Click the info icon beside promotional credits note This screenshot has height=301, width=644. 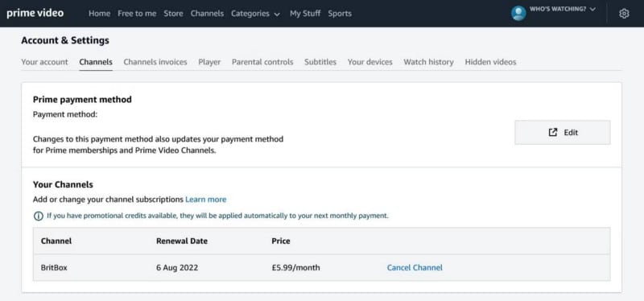point(38,216)
